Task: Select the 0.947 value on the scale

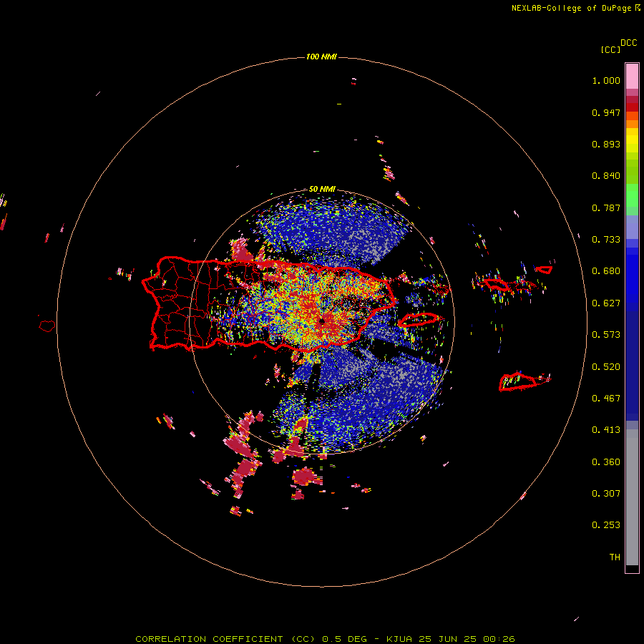Action: 606,112
